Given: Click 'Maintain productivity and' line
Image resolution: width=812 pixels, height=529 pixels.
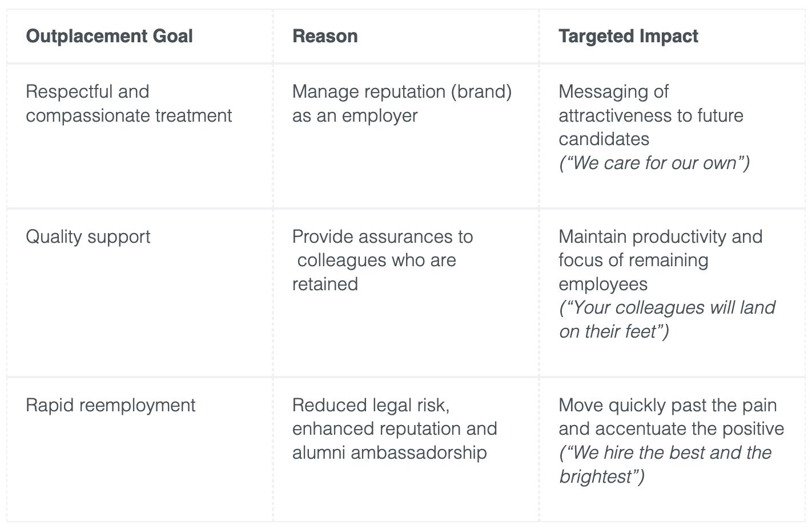Looking at the screenshot, I should pos(660,237).
